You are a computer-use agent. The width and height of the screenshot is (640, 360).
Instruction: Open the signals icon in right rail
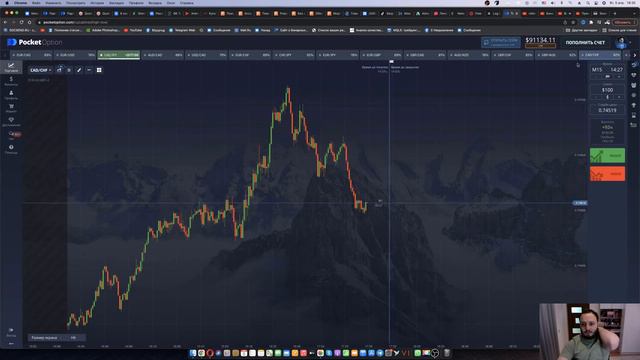pos(634,75)
